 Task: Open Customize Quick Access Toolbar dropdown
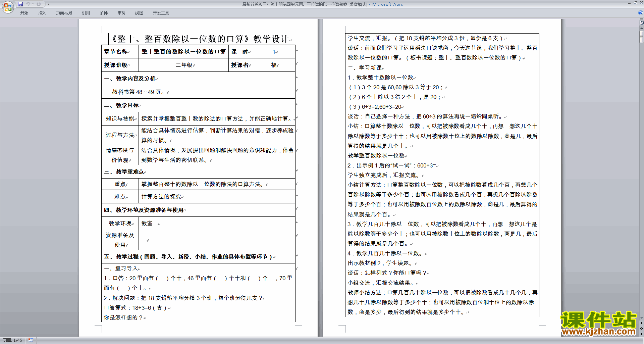(x=48, y=4)
